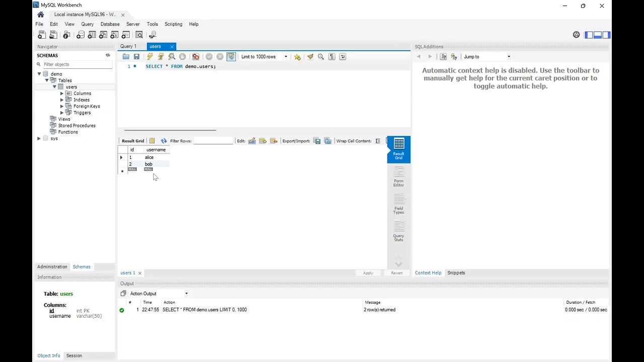Open the Database menu
644x362 pixels.
pos(110,24)
